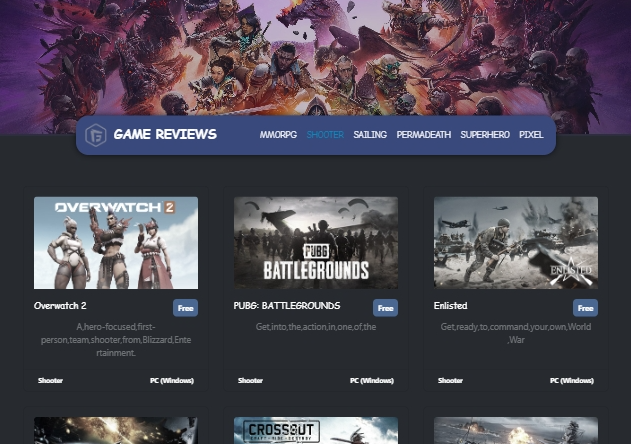Click the Free button on Overwatch 2
Viewport: 631px width, 444px height.
pos(186,308)
